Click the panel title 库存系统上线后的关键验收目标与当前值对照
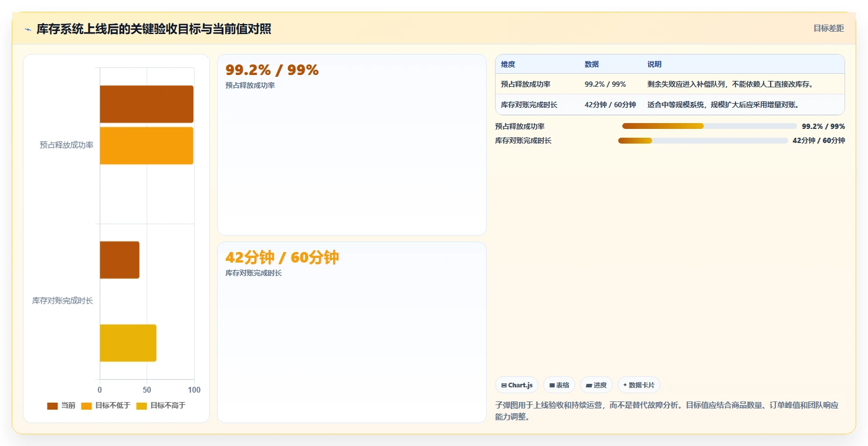The height and width of the screenshot is (446, 868). pos(154,29)
